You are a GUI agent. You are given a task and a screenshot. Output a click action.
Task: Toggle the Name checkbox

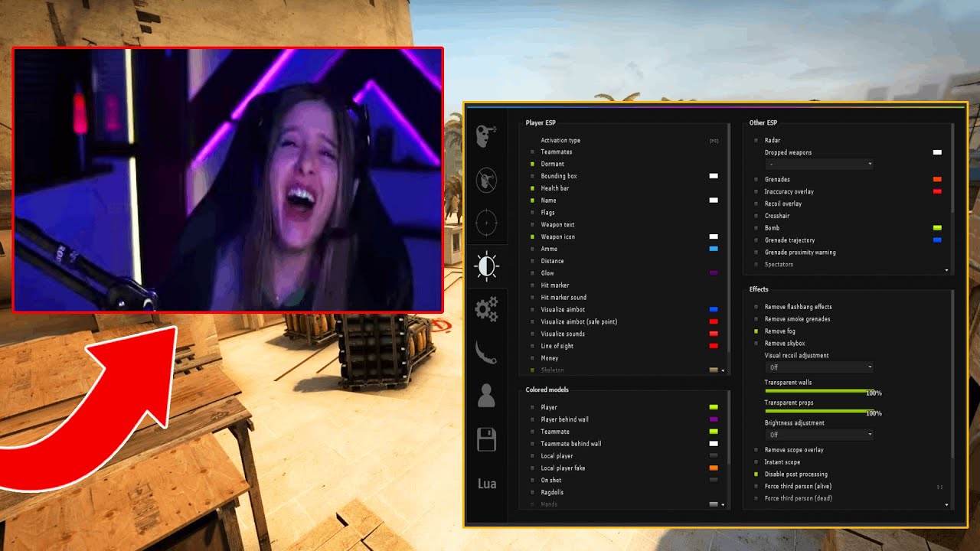[532, 201]
